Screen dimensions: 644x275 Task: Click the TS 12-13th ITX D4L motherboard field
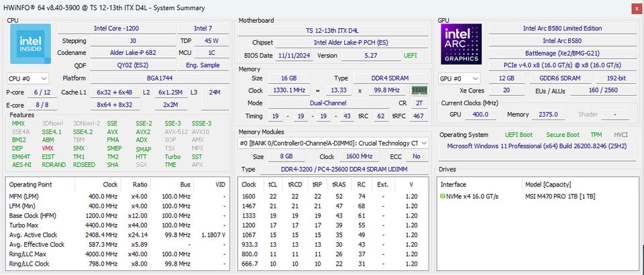333,31
